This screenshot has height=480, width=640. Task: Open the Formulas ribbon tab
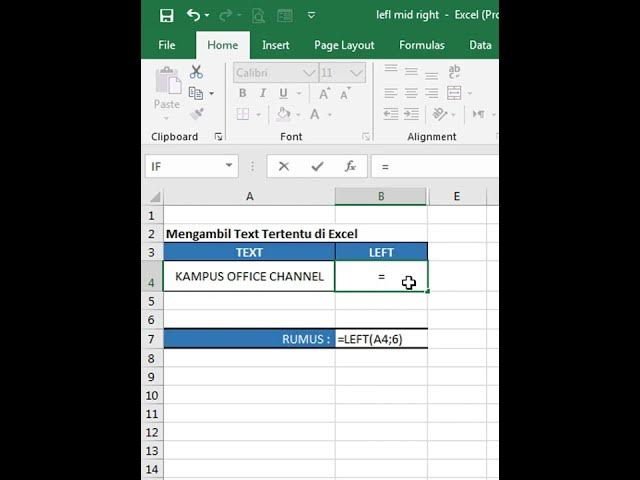click(x=422, y=45)
